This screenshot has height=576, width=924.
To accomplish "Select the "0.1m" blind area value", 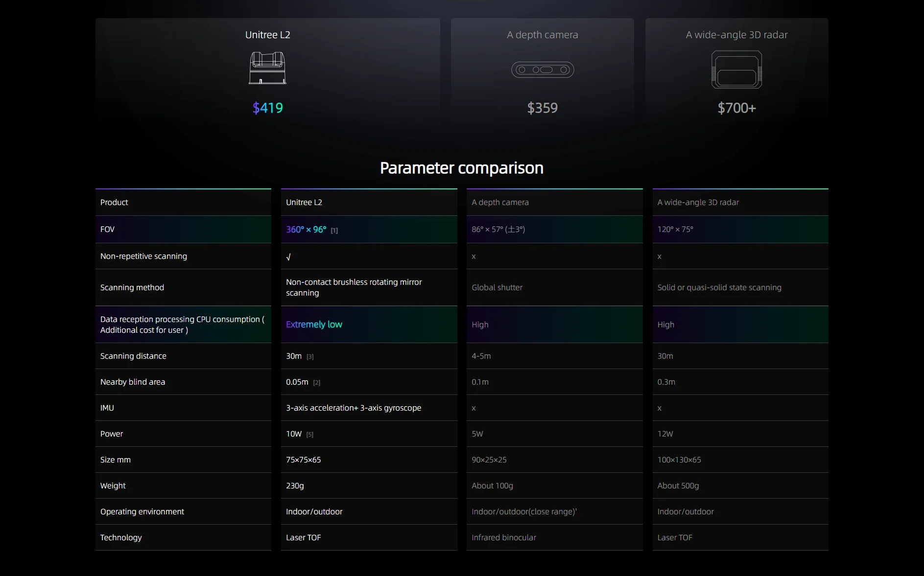I will coord(480,382).
